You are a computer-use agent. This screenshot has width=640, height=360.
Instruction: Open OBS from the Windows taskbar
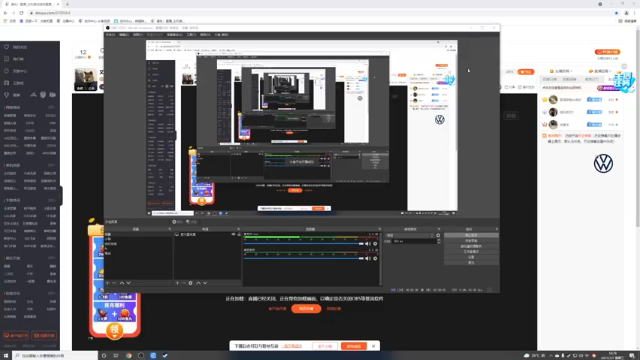click(x=141, y=356)
